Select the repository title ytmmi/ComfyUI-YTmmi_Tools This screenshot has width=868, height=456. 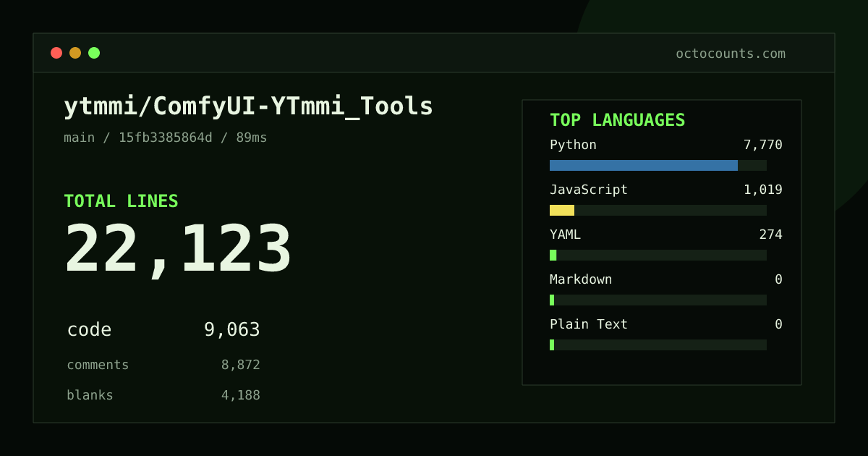pos(248,106)
